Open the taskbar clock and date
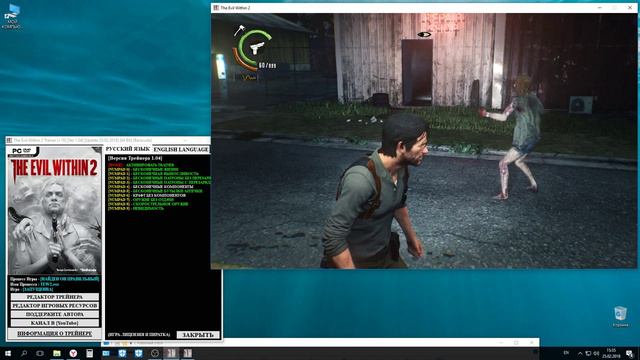Image resolution: width=640 pixels, height=360 pixels. [x=611, y=353]
